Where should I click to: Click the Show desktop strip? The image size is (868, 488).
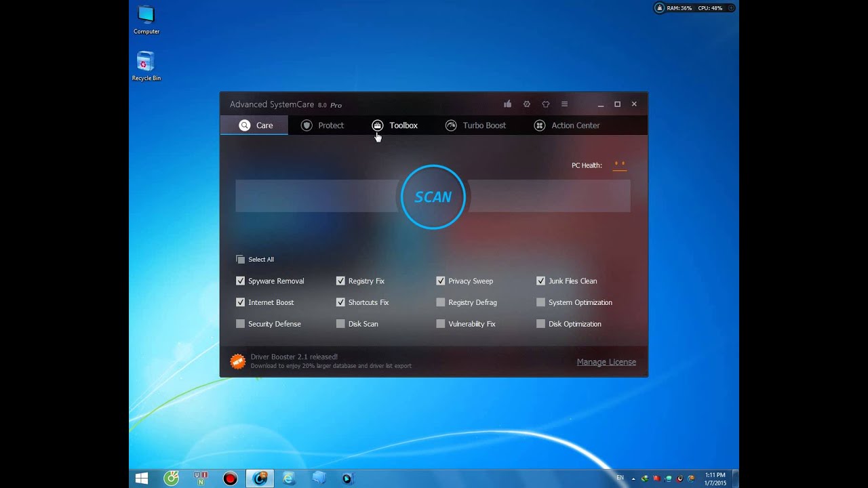coord(736,479)
